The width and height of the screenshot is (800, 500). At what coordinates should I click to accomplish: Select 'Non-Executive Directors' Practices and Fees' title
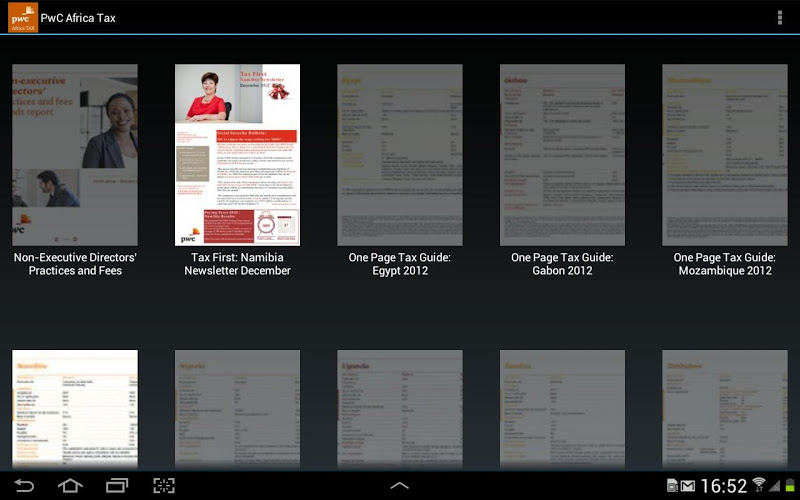(x=75, y=264)
